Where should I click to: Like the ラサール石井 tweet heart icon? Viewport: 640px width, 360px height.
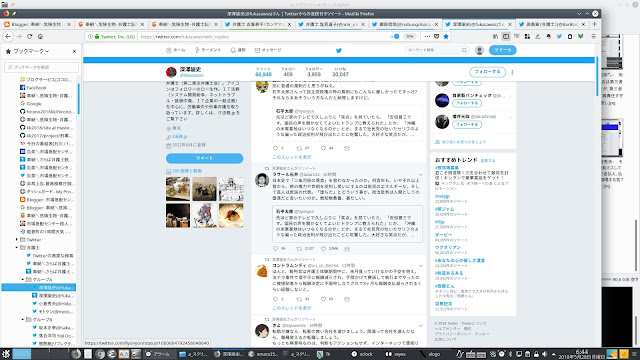pos(323,249)
